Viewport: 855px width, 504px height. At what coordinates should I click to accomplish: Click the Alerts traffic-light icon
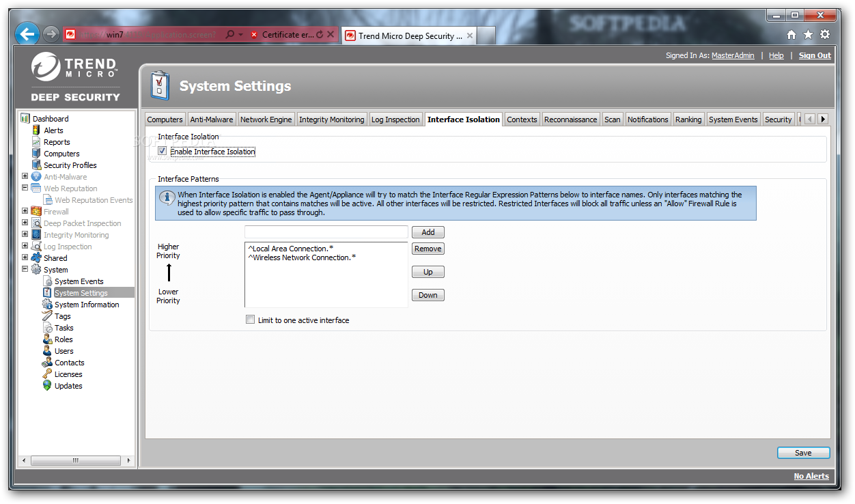(36, 130)
